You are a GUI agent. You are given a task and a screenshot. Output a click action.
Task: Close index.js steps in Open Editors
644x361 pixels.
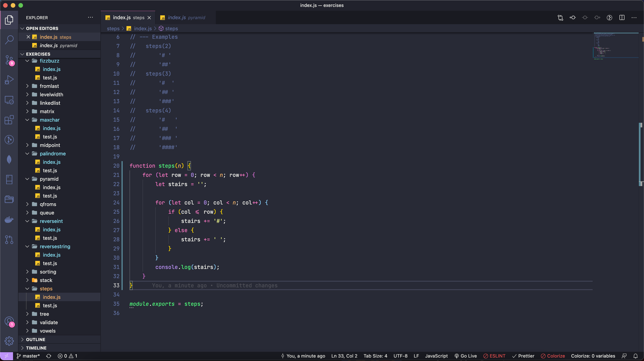(x=28, y=37)
